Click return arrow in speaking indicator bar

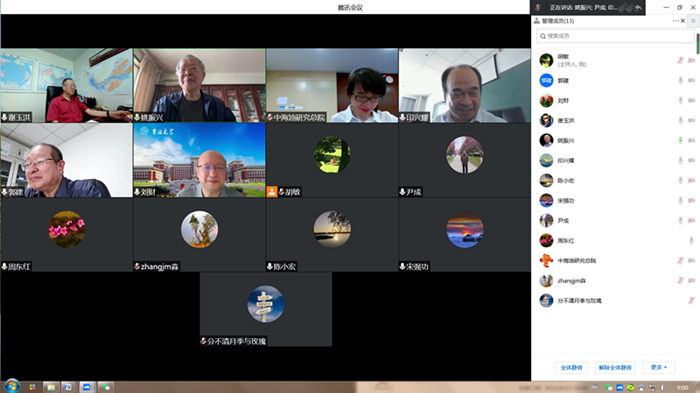coord(638,7)
